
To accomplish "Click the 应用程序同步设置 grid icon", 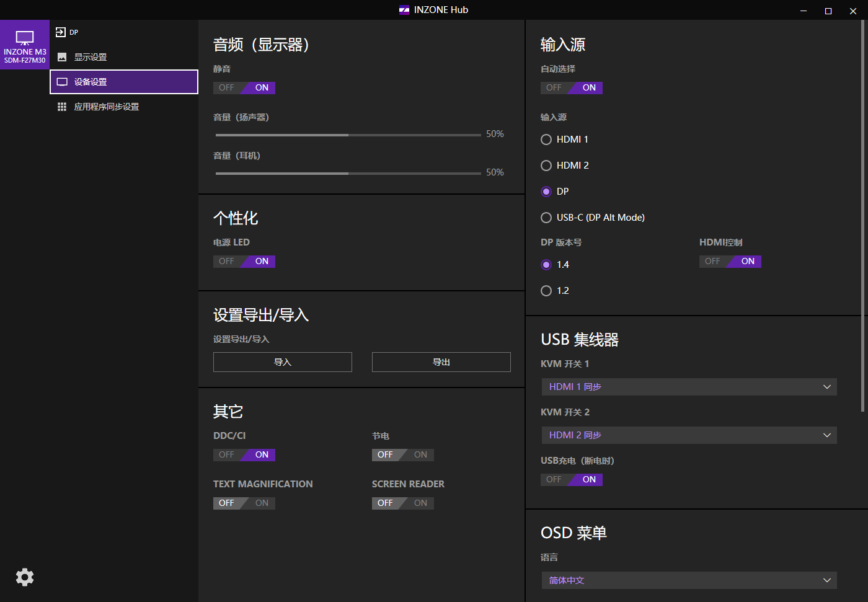I will pos(62,107).
